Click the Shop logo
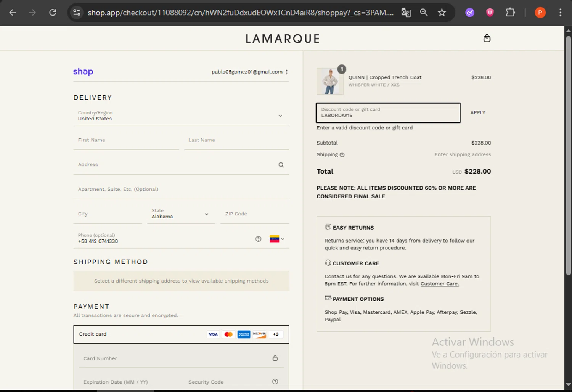The height and width of the screenshot is (392, 572). (x=83, y=72)
